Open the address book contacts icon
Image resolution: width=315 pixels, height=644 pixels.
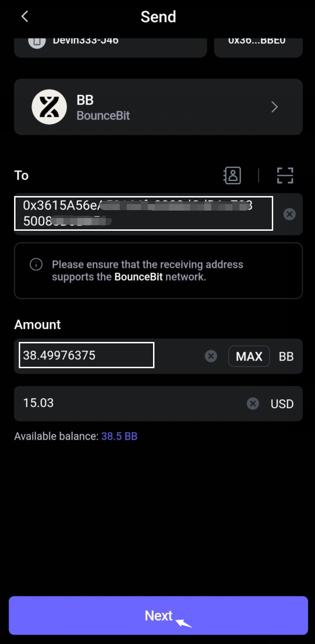[232, 175]
